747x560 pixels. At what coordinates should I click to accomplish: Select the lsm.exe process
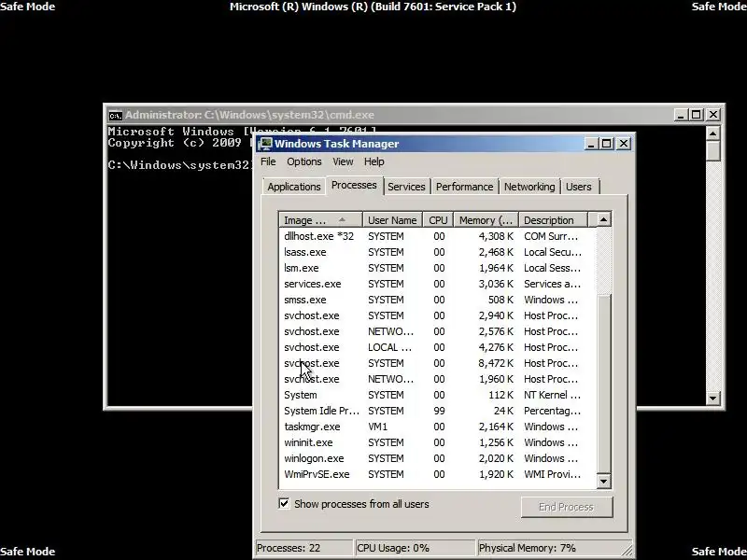tap(437, 268)
